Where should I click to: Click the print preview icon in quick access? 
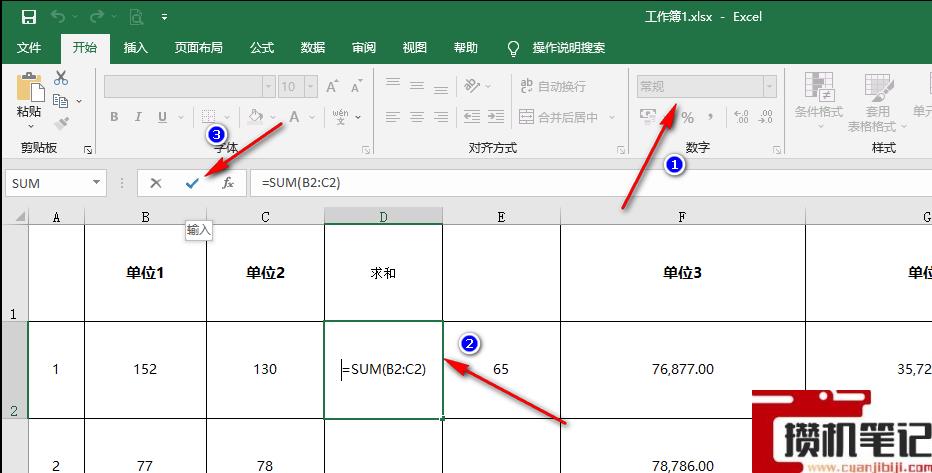click(136, 17)
